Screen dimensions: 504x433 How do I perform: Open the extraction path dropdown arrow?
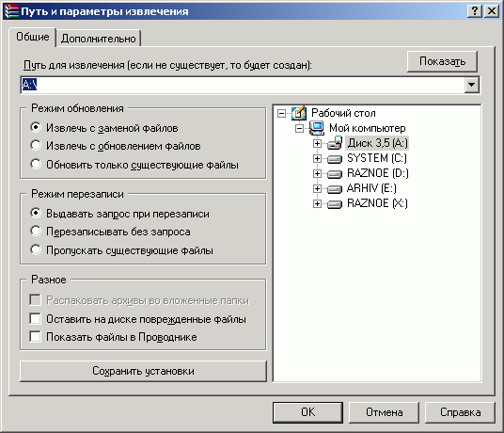tap(471, 85)
